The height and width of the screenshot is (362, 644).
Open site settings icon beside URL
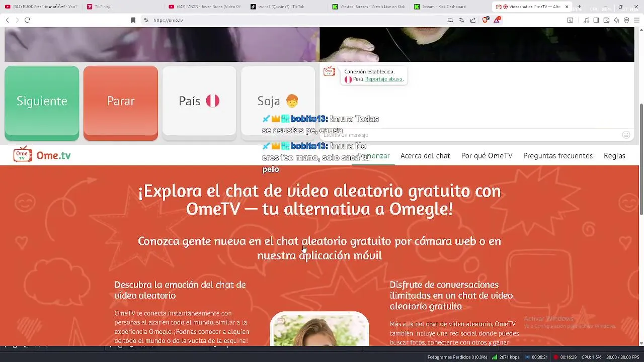click(x=146, y=20)
